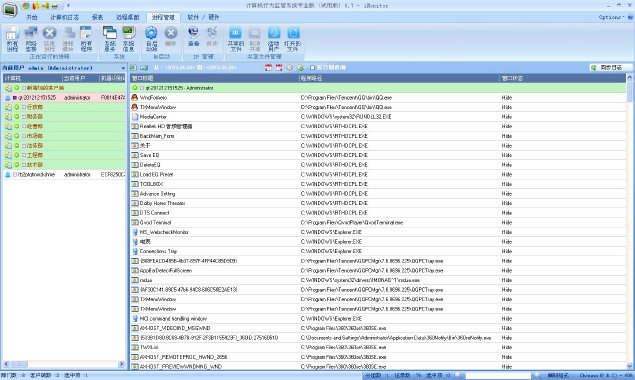Viewport: 635px width, 380px height.
Task: Sort by the 计算机 column header
Action: tap(32, 78)
